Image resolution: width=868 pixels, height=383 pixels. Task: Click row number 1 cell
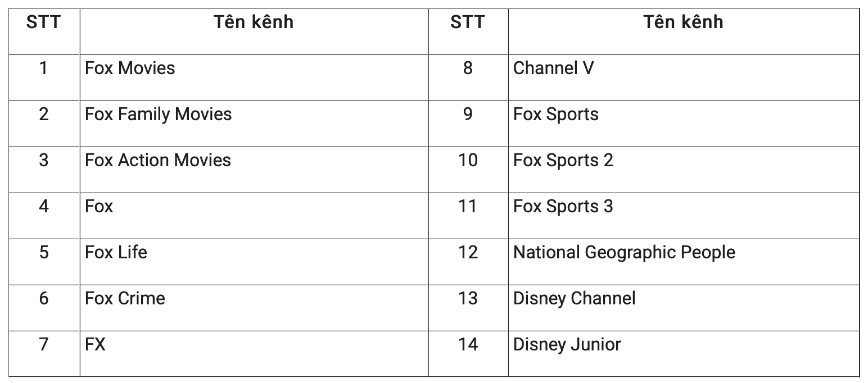tap(43, 69)
